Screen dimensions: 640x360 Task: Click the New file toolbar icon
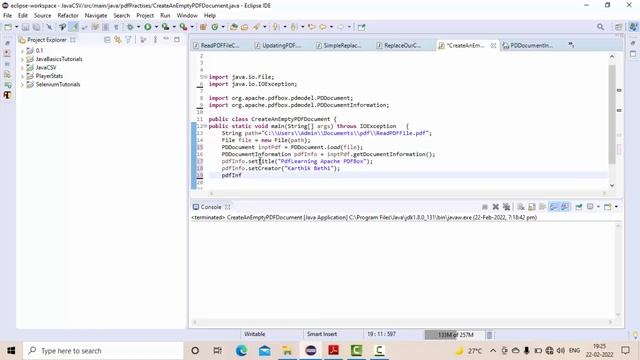pyautogui.click(x=8, y=27)
